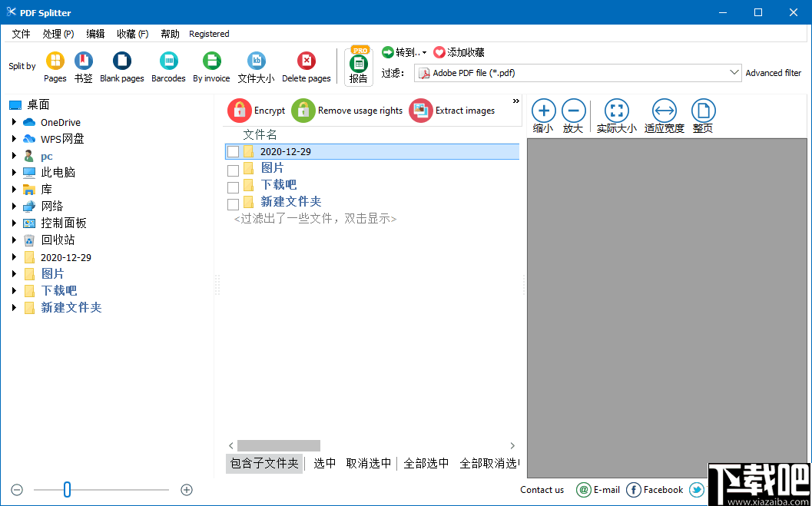Open the Adobe PDF file filter dropdown

pos(734,72)
